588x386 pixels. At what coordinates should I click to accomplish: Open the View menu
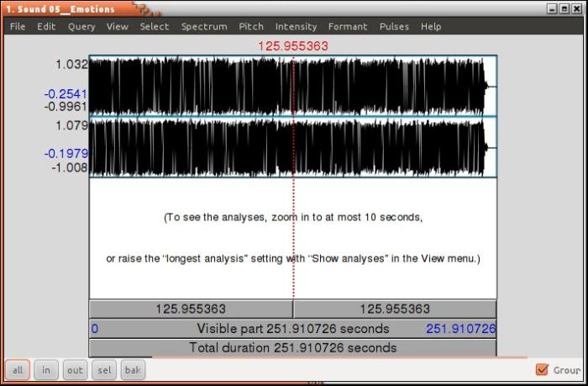click(117, 27)
